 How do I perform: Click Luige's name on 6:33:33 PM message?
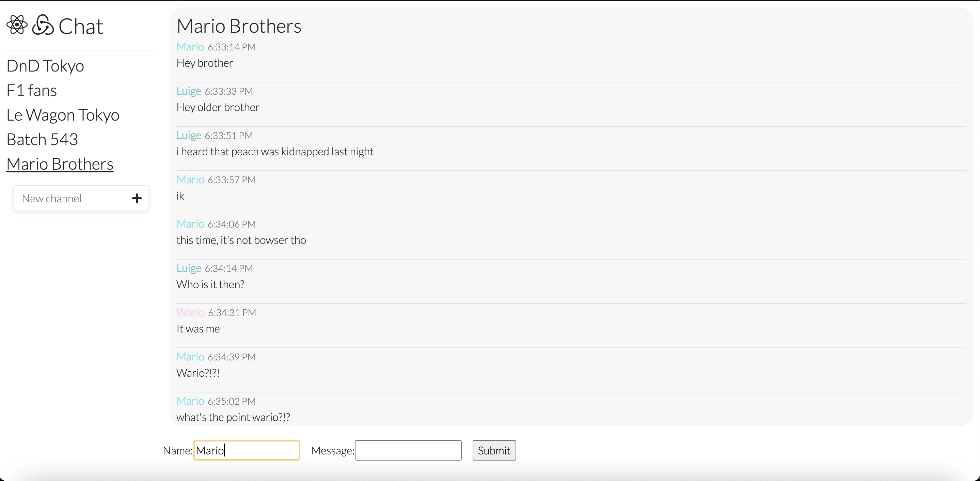[x=189, y=91]
